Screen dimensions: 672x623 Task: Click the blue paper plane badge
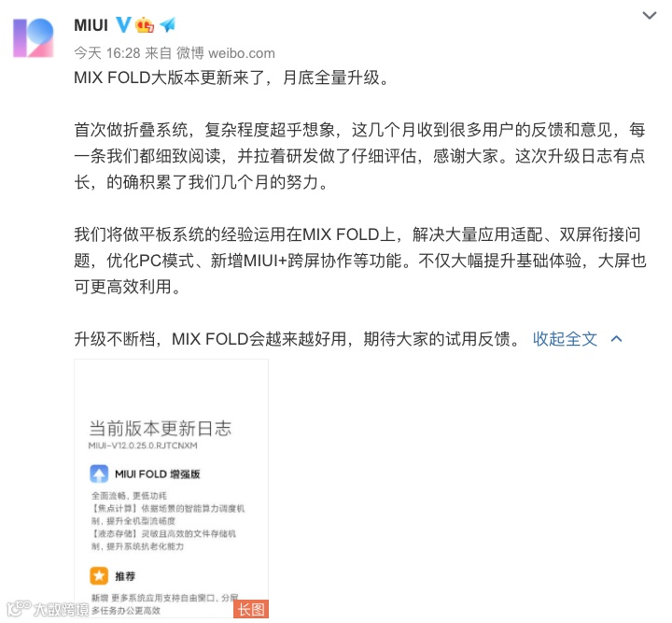pos(168,25)
